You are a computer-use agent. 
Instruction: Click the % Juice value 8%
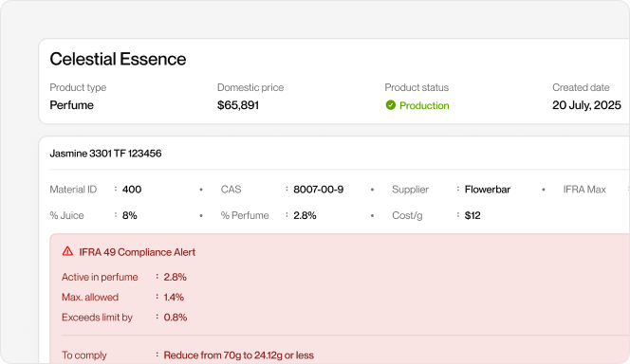[x=129, y=215]
